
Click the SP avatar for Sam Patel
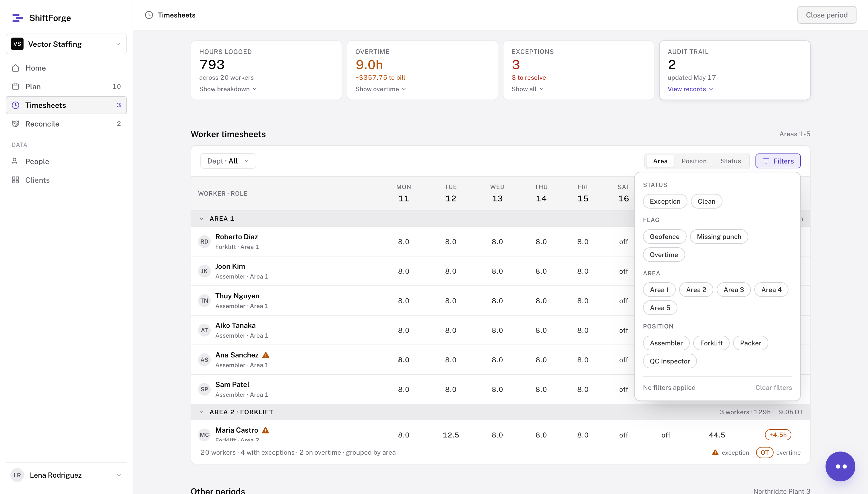(204, 389)
